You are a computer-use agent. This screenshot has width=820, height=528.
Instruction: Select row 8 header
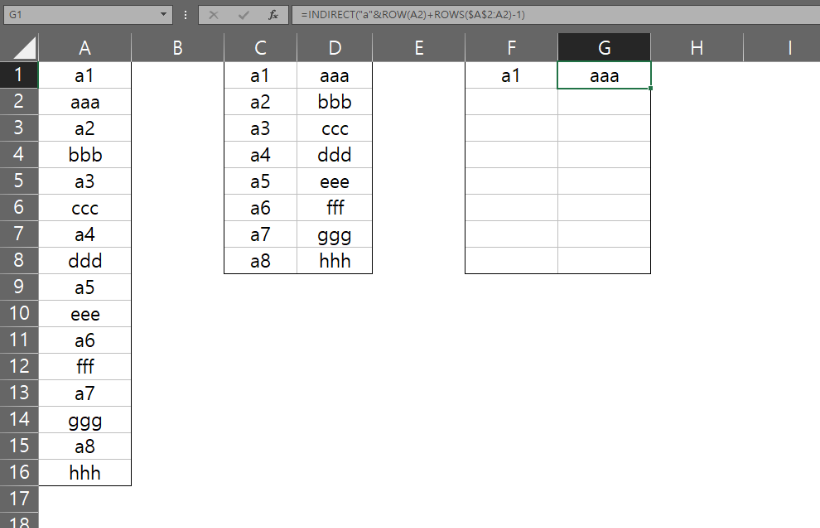(19, 260)
